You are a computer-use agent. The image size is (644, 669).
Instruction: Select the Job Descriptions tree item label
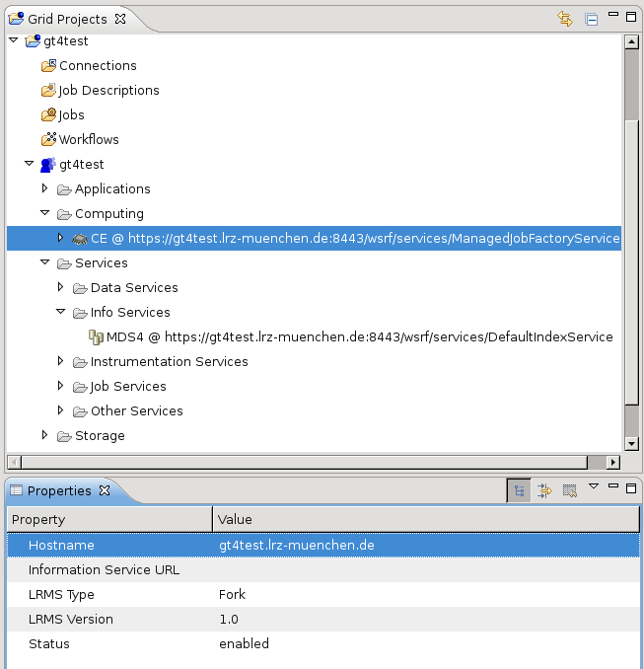tap(108, 91)
